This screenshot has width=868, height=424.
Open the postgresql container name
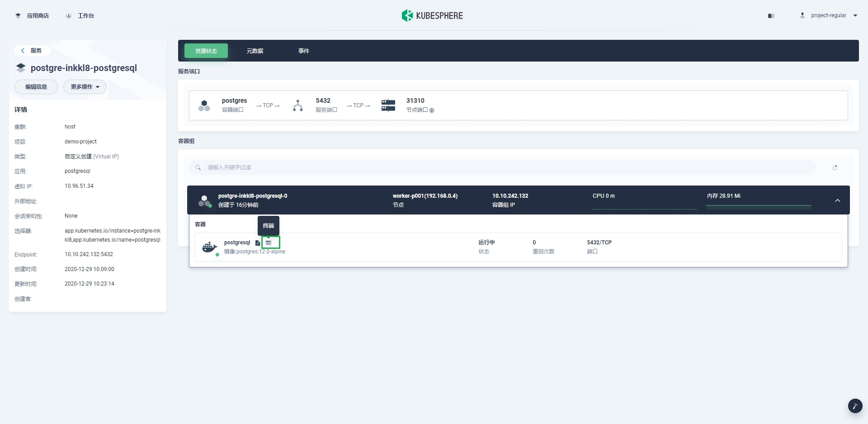[x=237, y=243]
